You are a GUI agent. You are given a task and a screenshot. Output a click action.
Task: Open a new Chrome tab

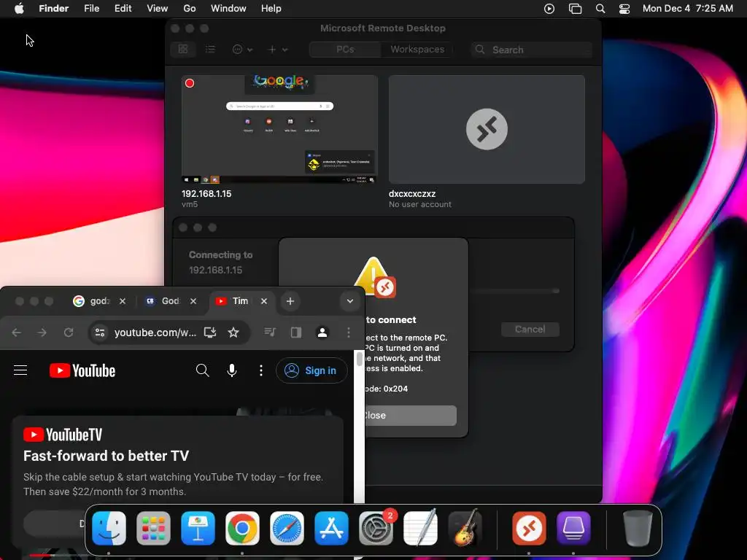point(290,301)
